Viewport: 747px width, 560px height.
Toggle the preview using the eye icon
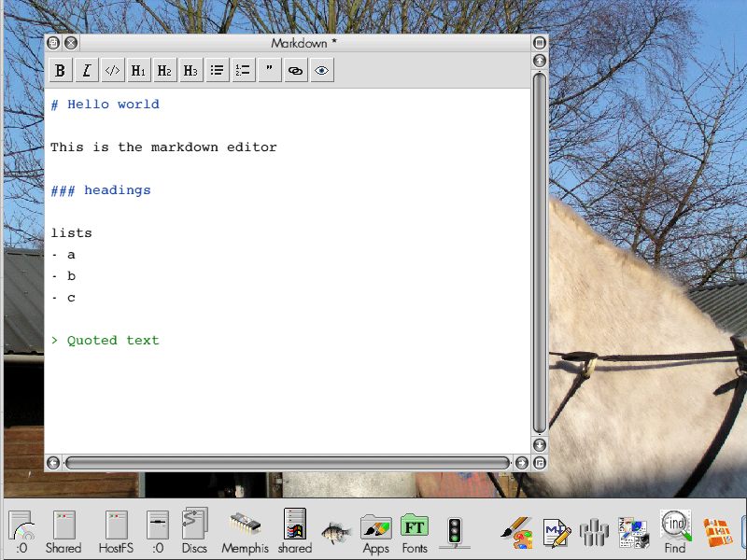coord(322,71)
